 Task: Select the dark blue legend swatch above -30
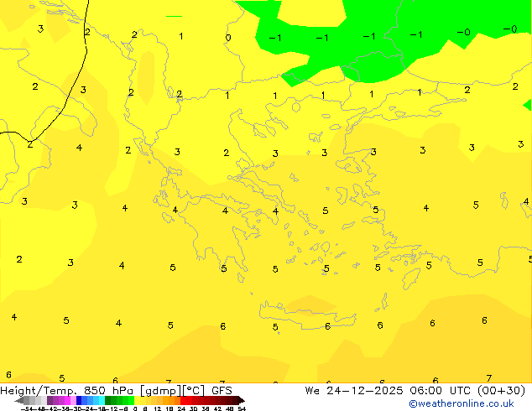pos(79,400)
